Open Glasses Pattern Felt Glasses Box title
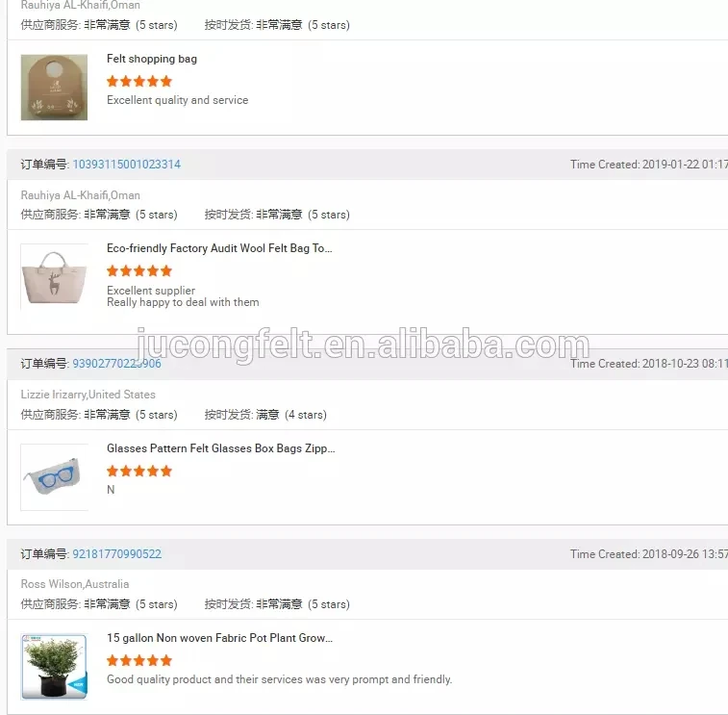Image resolution: width=728 pixels, height=715 pixels. click(x=220, y=448)
